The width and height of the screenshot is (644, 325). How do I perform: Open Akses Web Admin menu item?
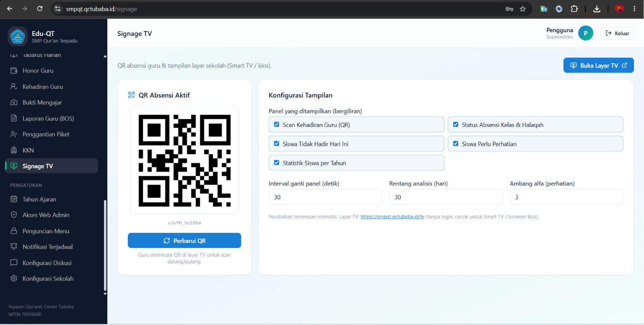coord(51,215)
